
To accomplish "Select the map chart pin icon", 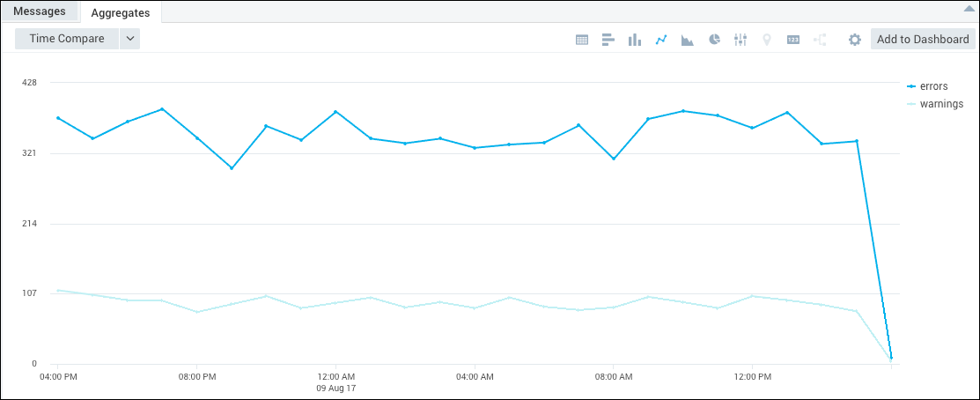I will [767, 40].
